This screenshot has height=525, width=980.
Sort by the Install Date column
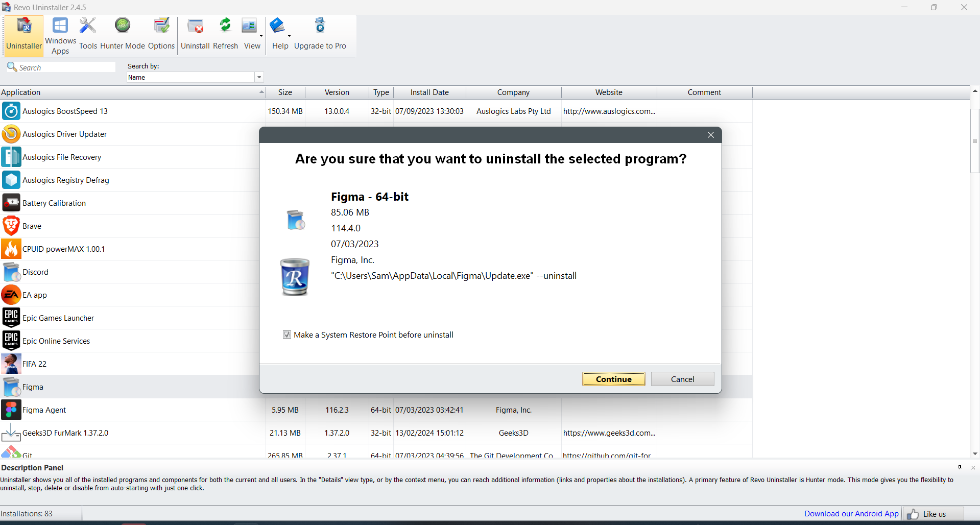429,92
